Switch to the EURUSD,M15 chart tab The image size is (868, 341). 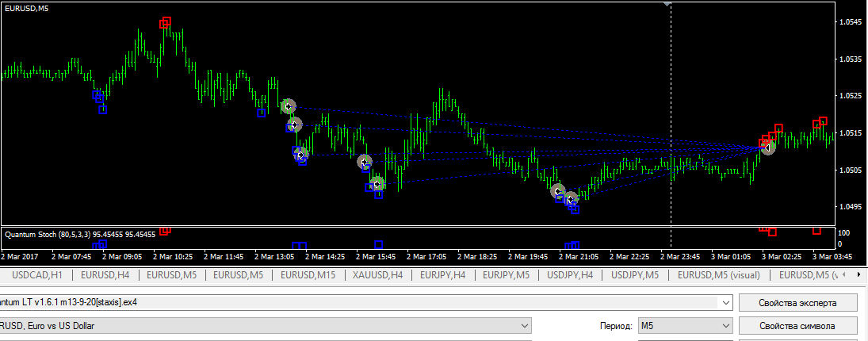308,274
